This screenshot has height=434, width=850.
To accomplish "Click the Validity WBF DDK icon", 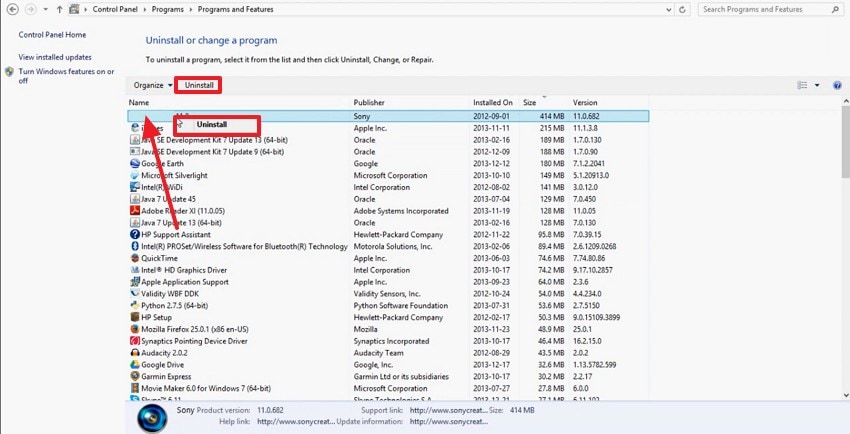I will tap(134, 294).
